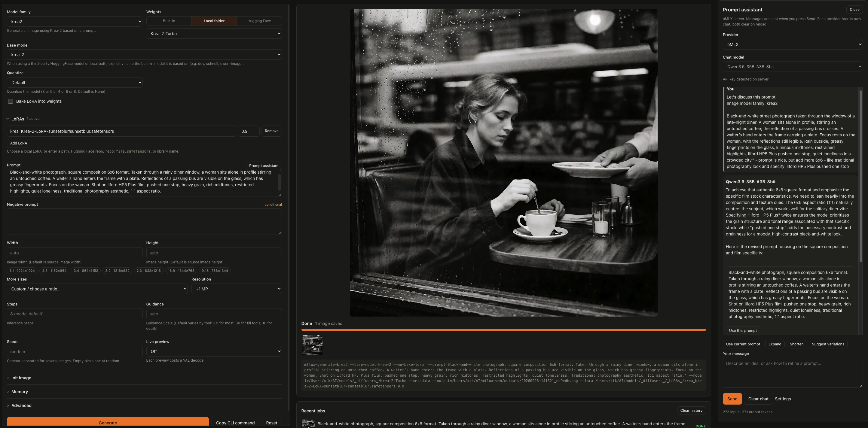868x428 pixels.
Task: Choose the 4:3 · 1152×864 size preset
Action: point(54,271)
